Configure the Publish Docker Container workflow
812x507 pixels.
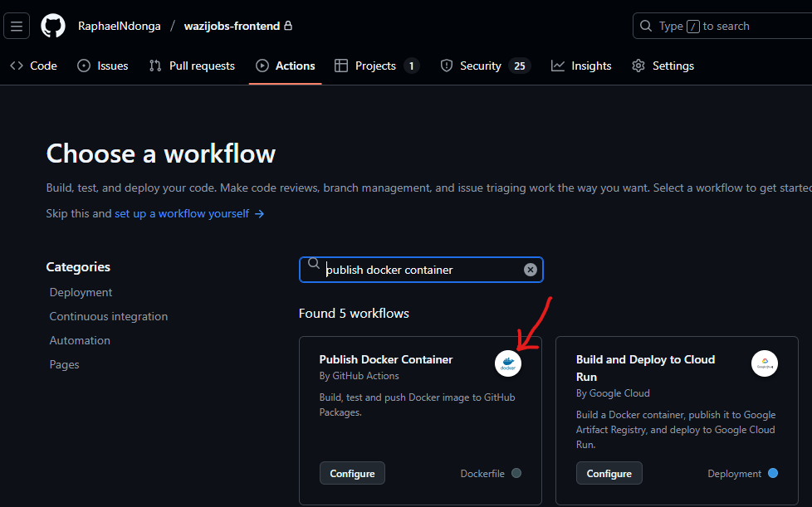coord(352,473)
